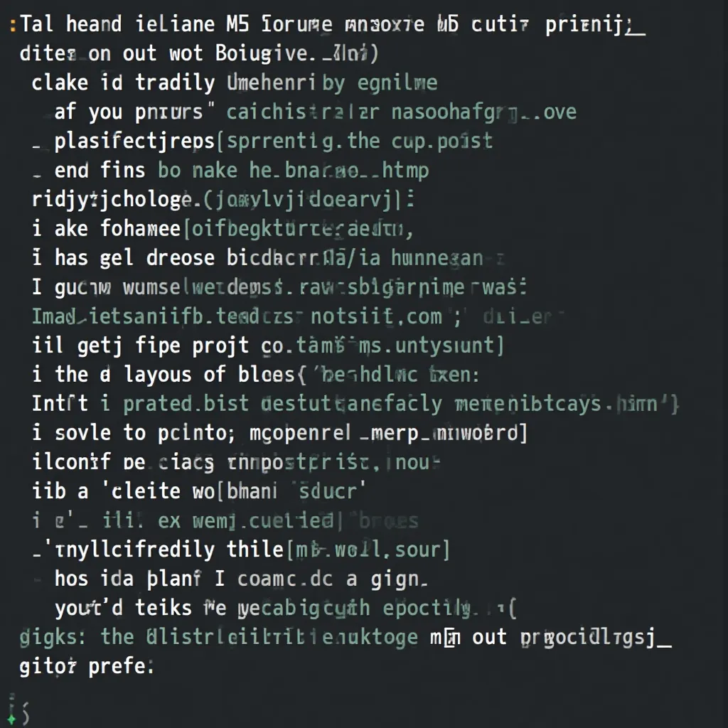Select the 'gitor prefe:' line
The image size is (728, 728).
pyautogui.click(x=86, y=667)
